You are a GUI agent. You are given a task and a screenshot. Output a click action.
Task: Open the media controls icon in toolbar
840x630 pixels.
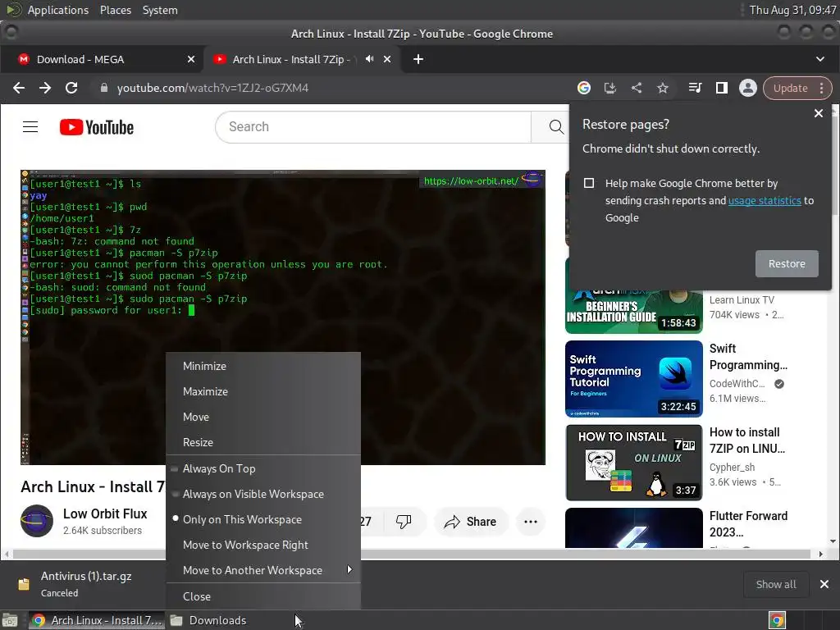click(695, 88)
